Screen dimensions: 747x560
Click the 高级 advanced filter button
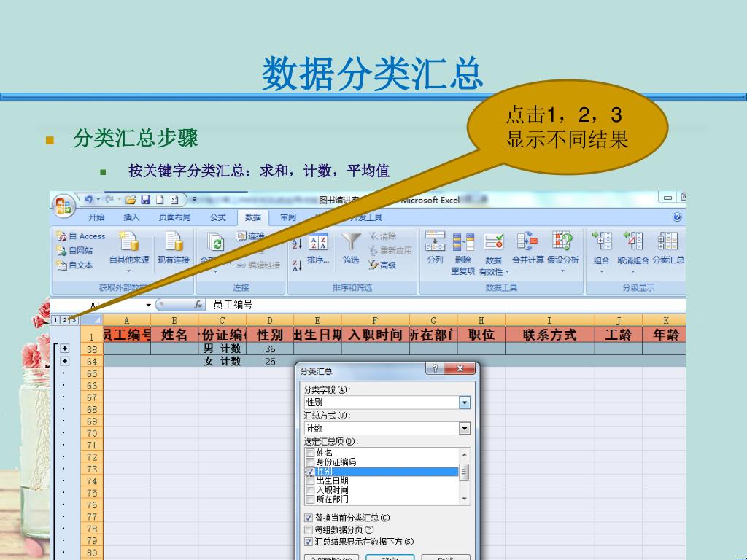[x=382, y=265]
